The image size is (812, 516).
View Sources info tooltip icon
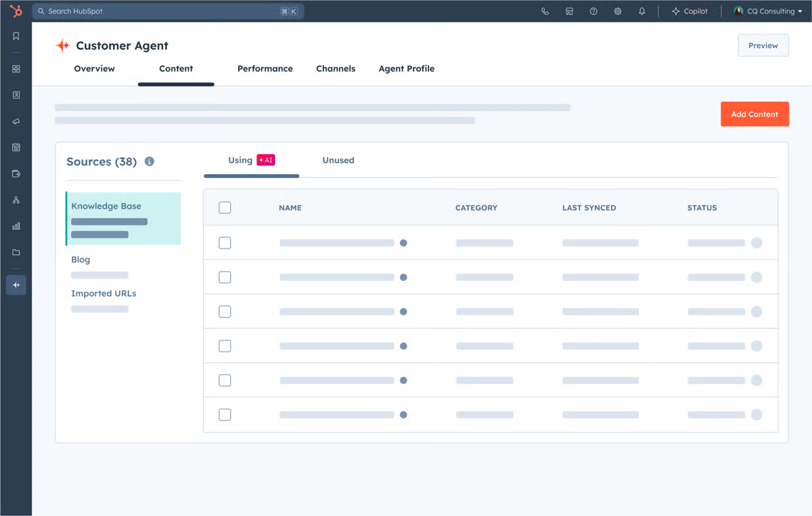[150, 161]
